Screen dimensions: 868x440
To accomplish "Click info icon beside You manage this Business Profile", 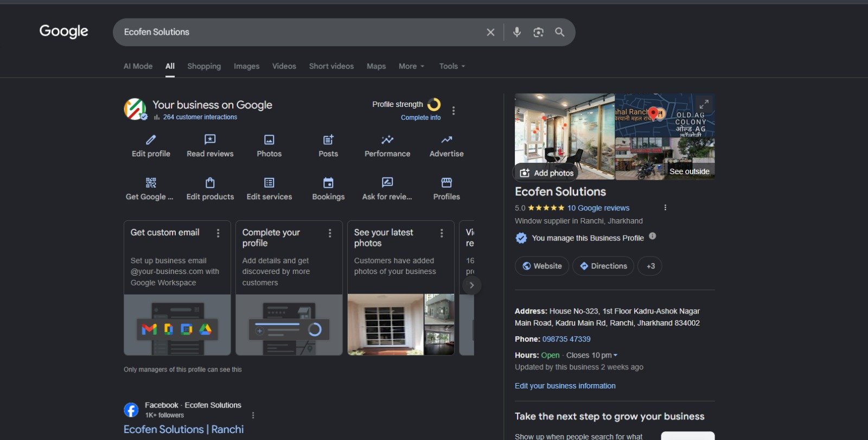I will pos(653,236).
